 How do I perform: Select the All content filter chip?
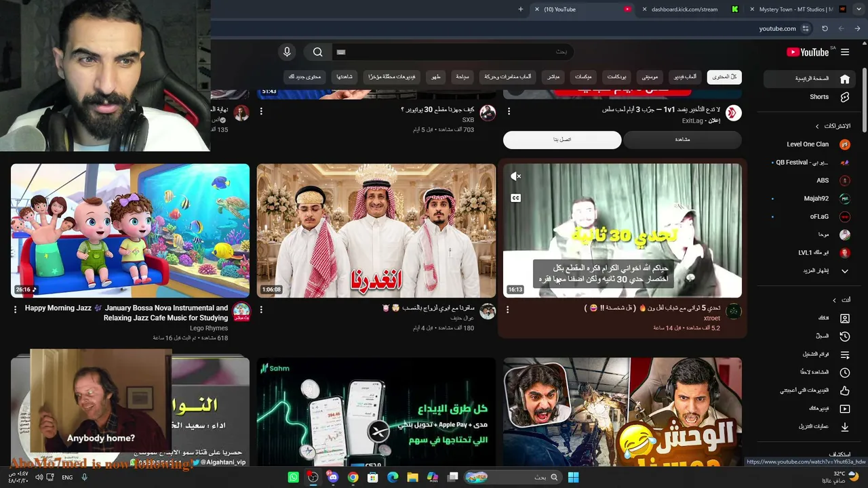724,77
